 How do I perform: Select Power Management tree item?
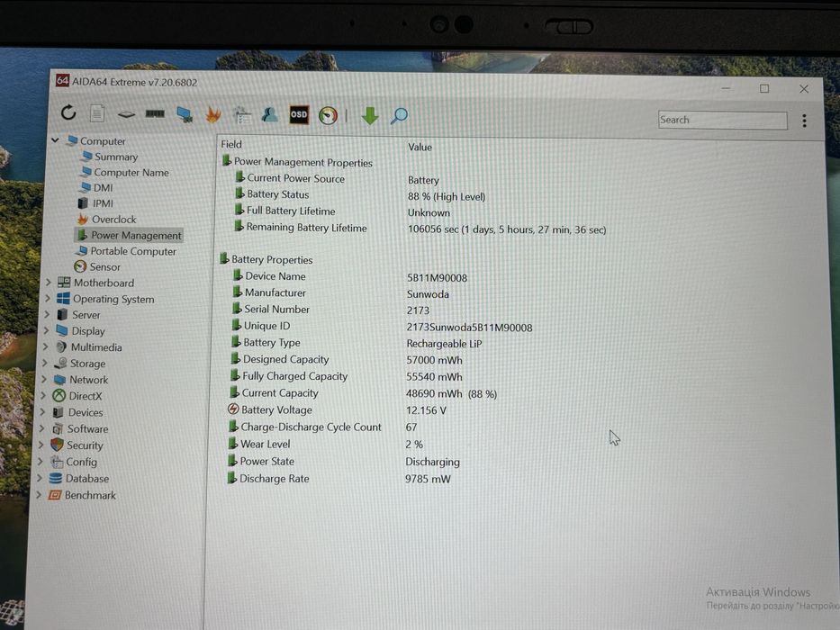[x=129, y=235]
